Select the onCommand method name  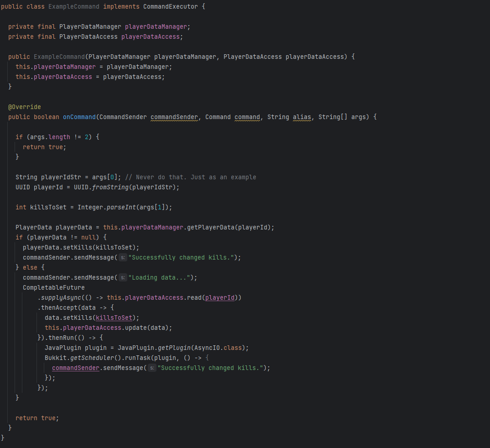coord(79,117)
